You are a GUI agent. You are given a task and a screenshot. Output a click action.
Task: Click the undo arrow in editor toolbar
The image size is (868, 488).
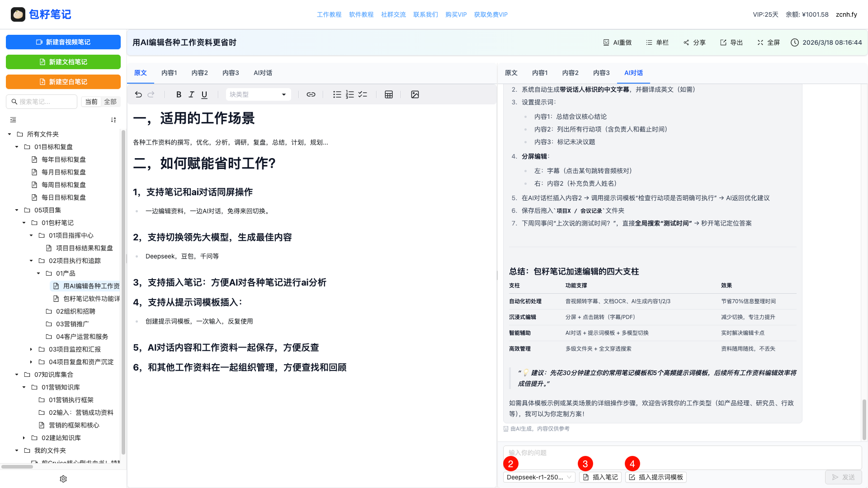coord(138,94)
